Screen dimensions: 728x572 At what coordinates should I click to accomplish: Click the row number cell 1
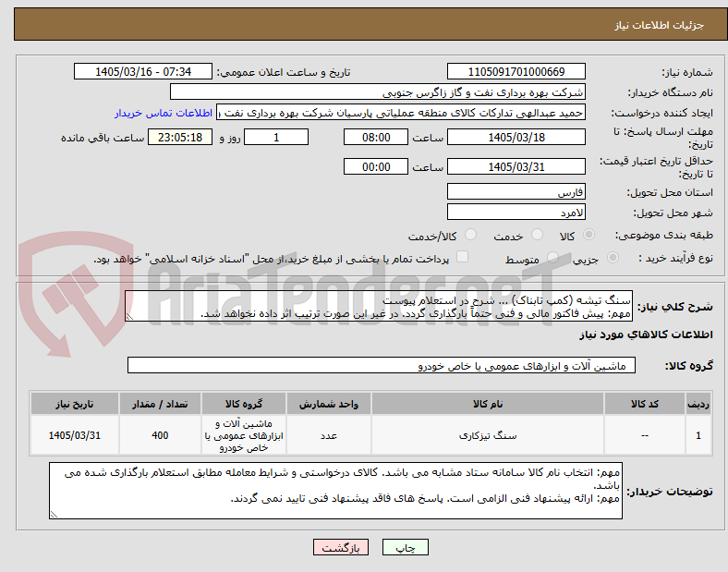tap(698, 435)
